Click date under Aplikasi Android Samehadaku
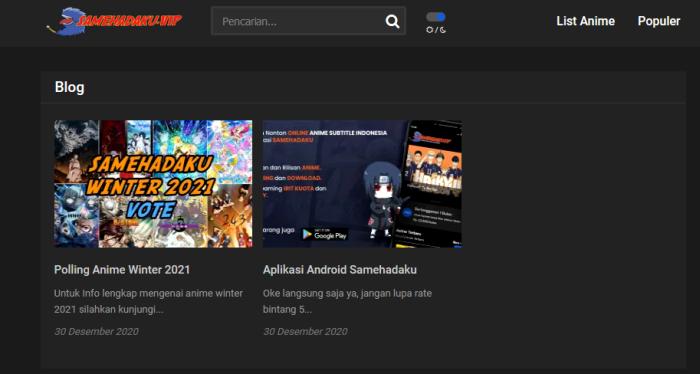This screenshot has height=374, width=700. [305, 331]
